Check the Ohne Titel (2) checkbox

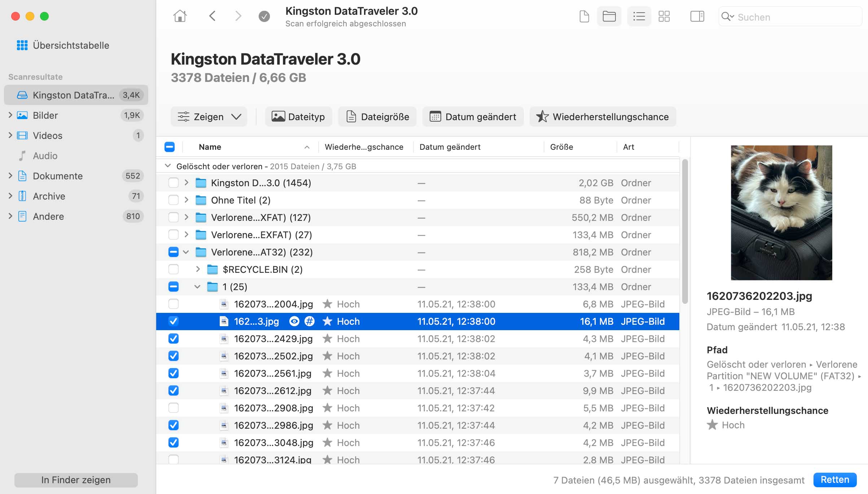pyautogui.click(x=174, y=200)
